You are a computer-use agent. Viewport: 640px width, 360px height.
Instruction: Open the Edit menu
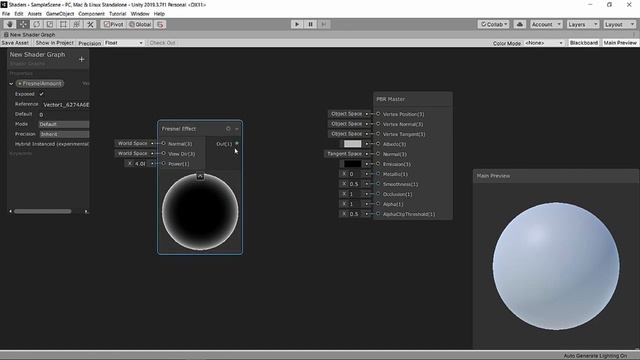19,13
